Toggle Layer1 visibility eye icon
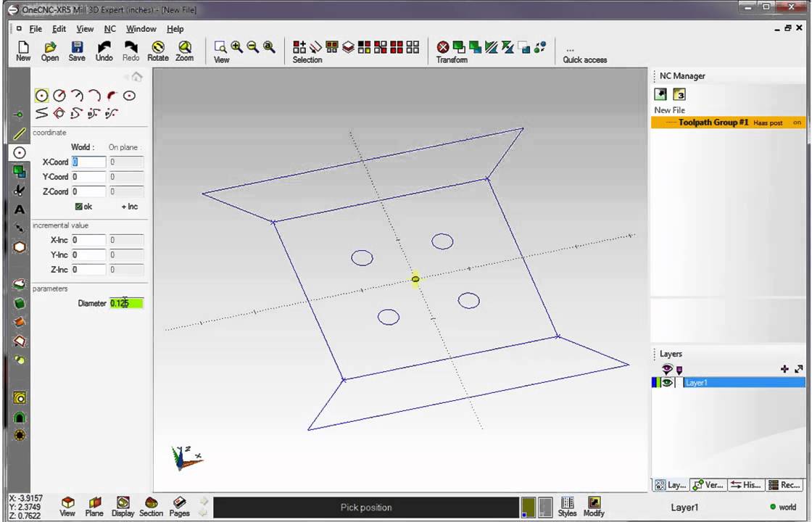Viewport: 812px width, 522px height. tap(667, 383)
